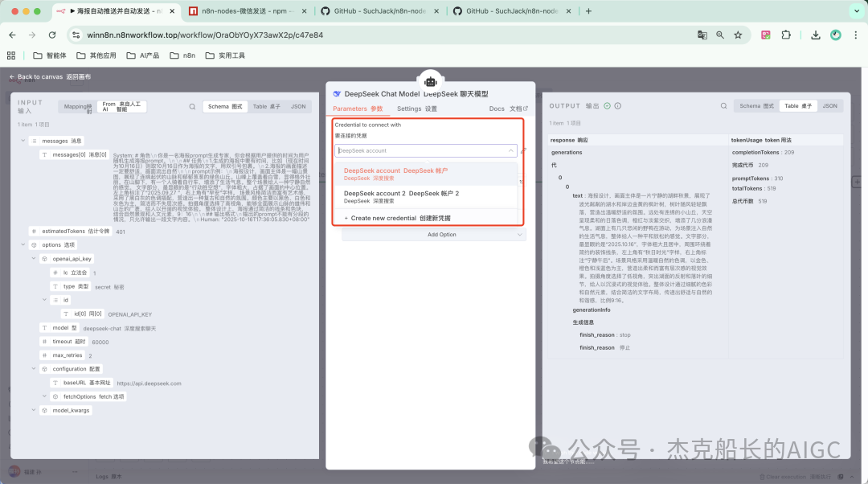
Task: Go forward in browser history
Action: (x=32, y=35)
